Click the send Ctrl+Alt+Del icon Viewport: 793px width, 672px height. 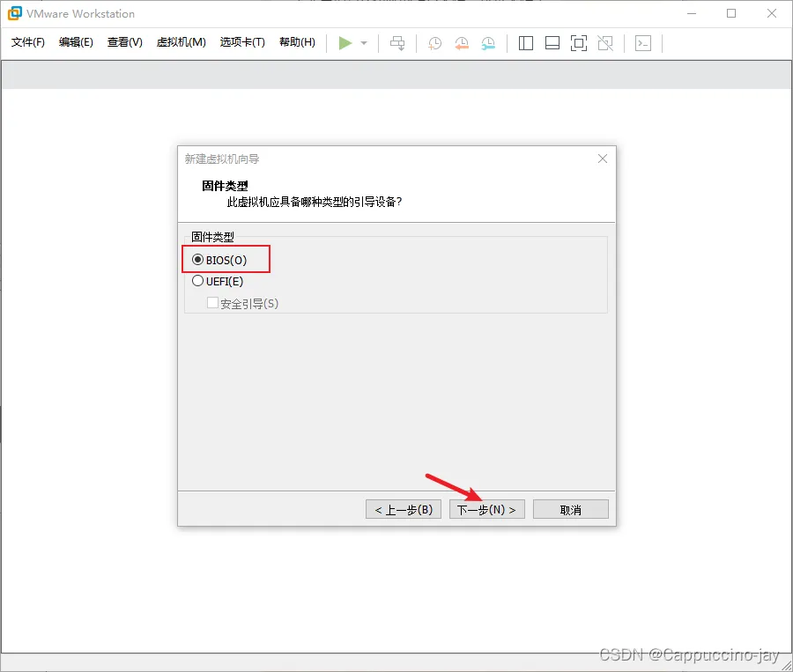[397, 43]
